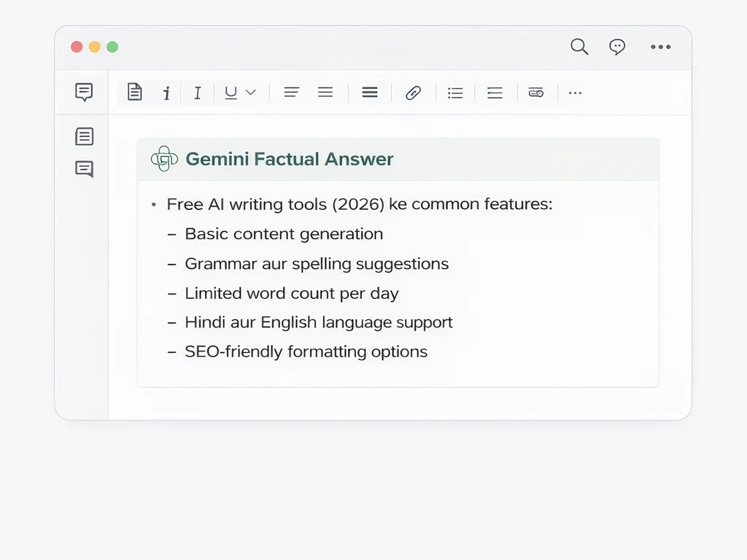Insert a bulleted list from toolbar
The image size is (747, 560).
click(x=455, y=93)
